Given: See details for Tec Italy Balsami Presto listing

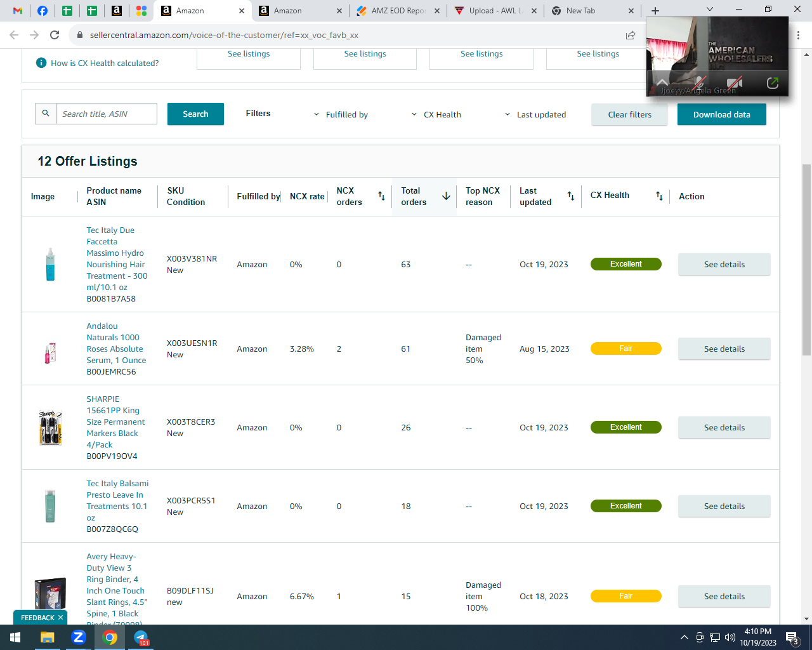Looking at the screenshot, I should click(724, 506).
